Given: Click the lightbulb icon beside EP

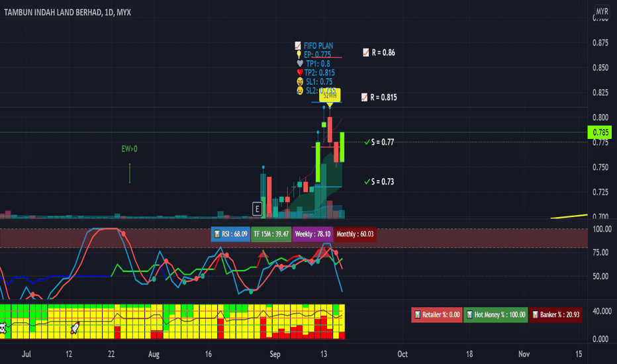Looking at the screenshot, I should (x=299, y=55).
